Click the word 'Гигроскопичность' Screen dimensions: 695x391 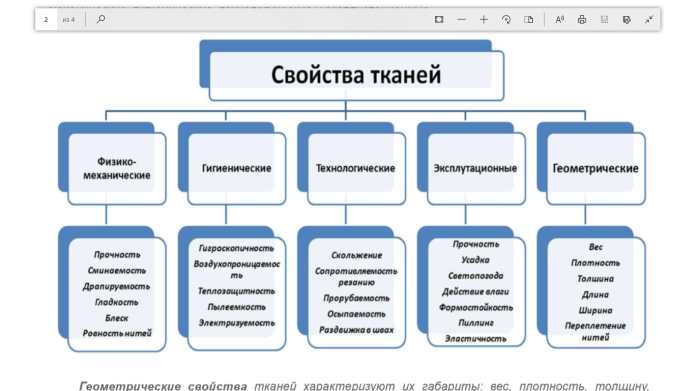236,248
